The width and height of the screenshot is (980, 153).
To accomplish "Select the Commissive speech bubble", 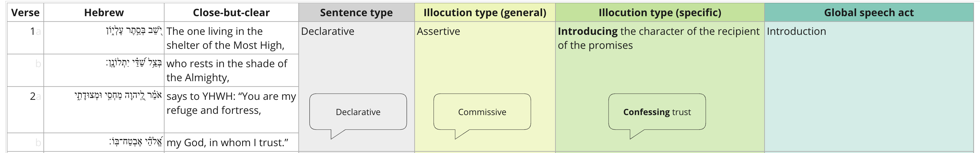I will (482, 112).
